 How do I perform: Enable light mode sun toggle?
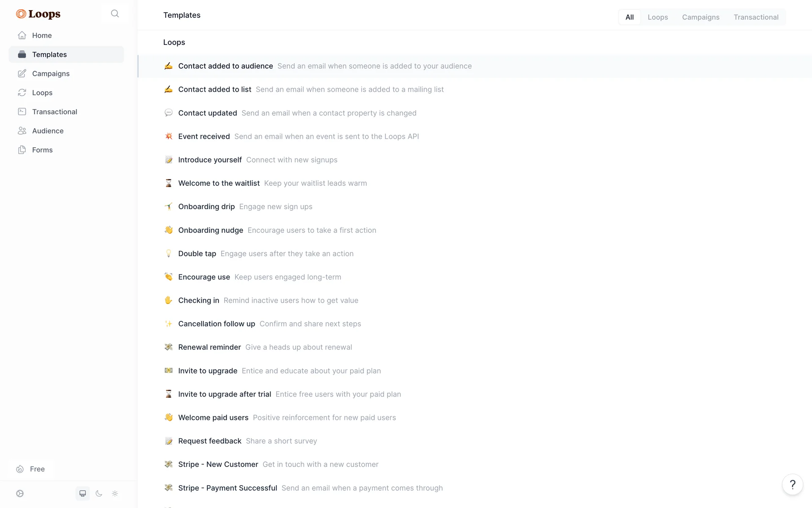point(115,493)
